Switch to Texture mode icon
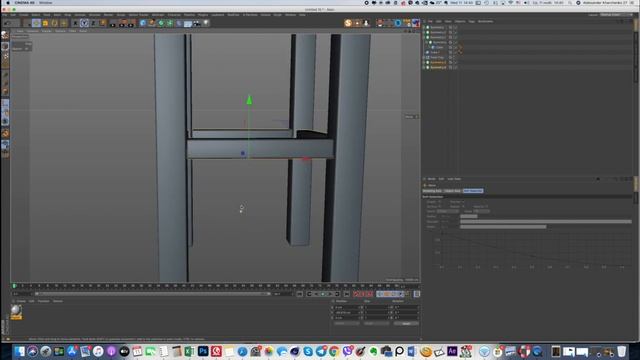 5,56
